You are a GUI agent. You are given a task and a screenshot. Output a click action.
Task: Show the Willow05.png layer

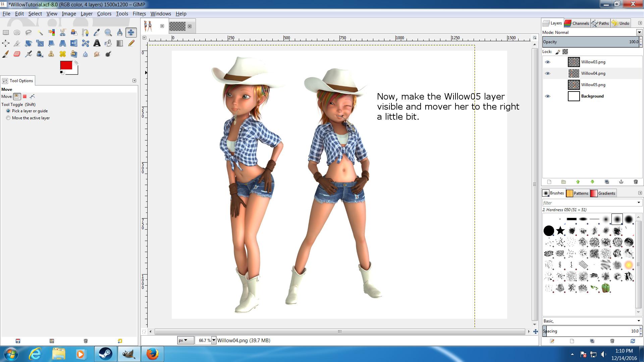click(x=547, y=85)
